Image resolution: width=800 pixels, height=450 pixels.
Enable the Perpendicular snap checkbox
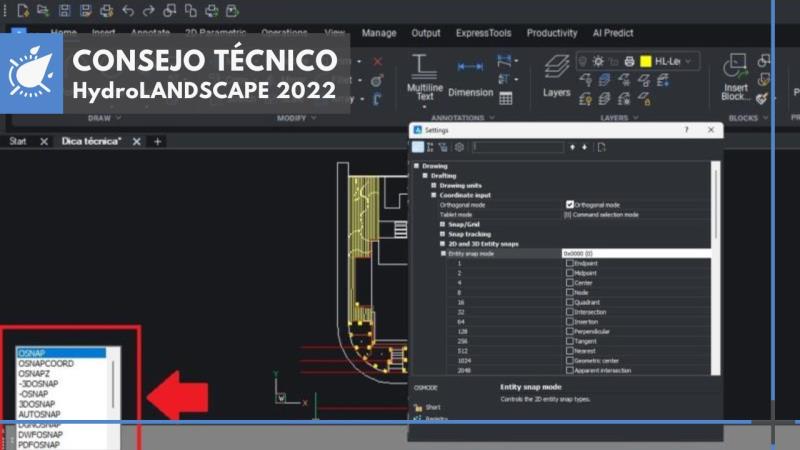click(x=570, y=331)
